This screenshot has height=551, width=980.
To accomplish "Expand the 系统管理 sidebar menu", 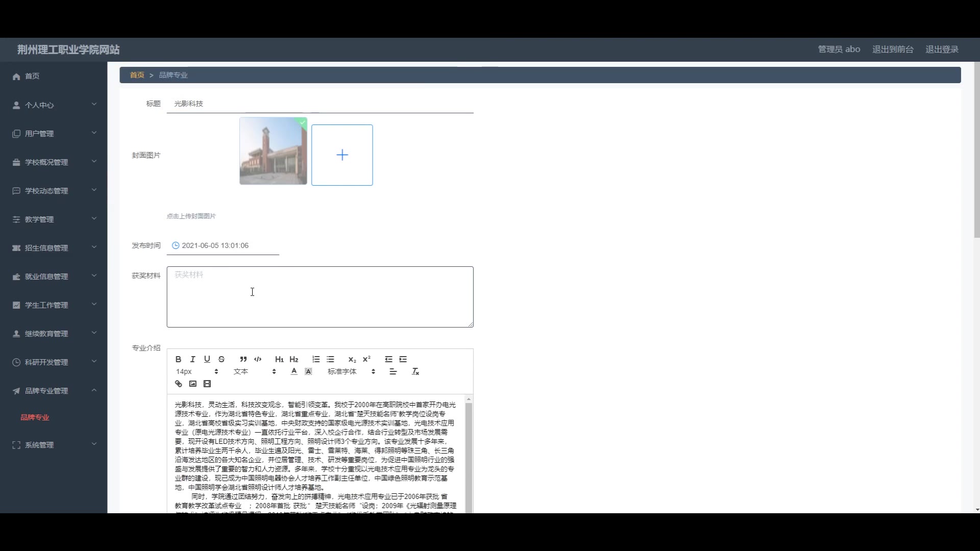I will click(x=54, y=444).
